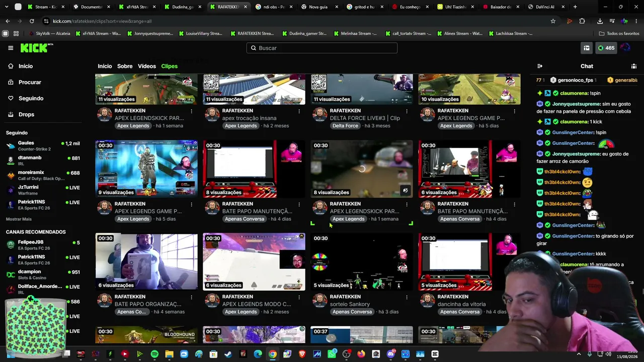Switch to the xFrYdA Stream tab

point(137,7)
